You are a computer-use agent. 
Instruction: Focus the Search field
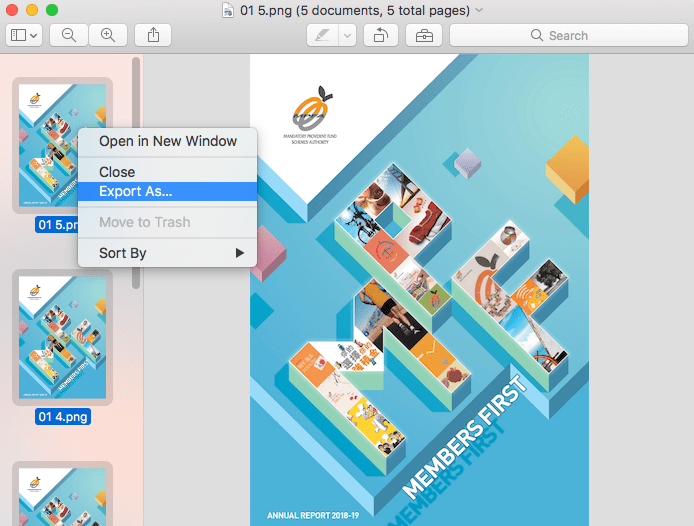(x=569, y=35)
